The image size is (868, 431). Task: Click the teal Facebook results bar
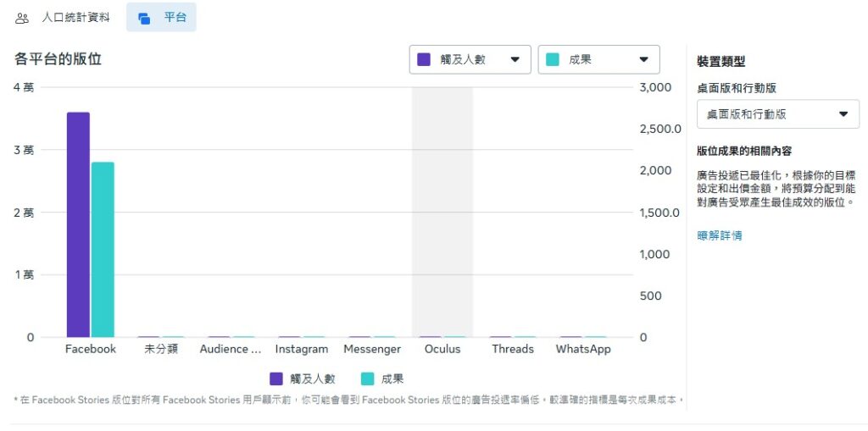coord(103,250)
